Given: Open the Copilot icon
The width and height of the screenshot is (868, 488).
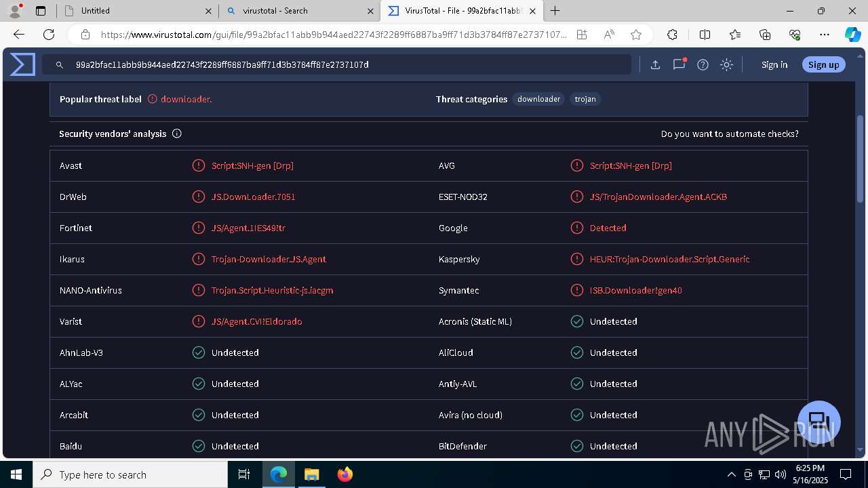Looking at the screenshot, I should tap(852, 35).
